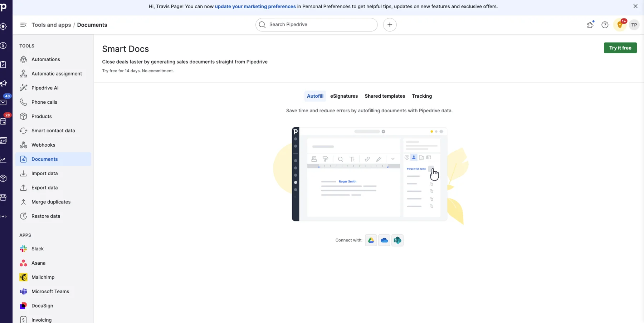The height and width of the screenshot is (323, 644).
Task: Switch to the eSignatures tab
Action: coord(344,96)
